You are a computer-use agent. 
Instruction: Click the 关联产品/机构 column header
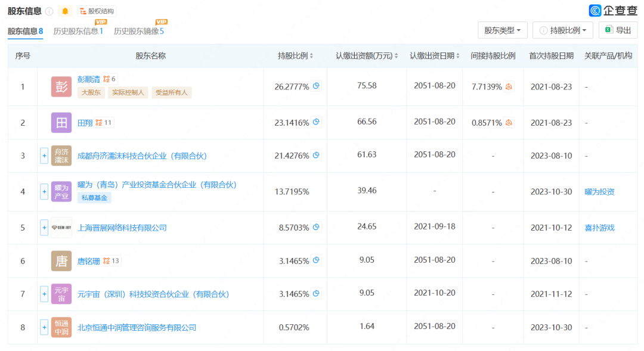point(608,56)
